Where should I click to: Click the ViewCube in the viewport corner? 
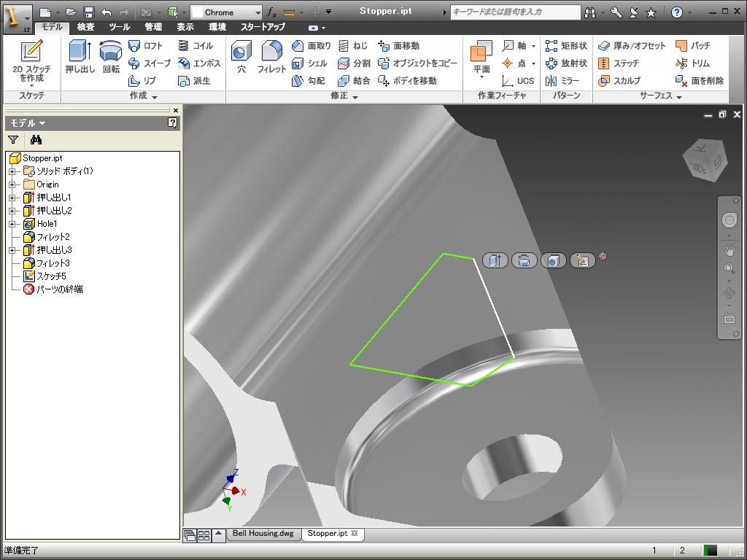(703, 161)
